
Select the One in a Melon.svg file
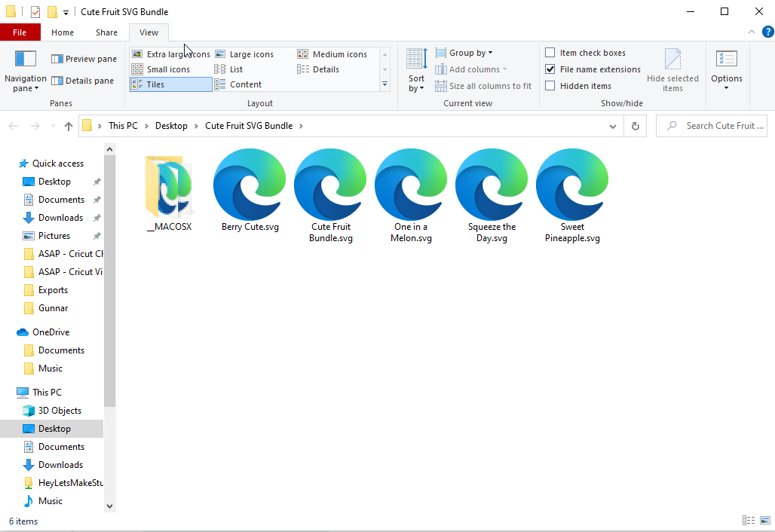[411, 196]
